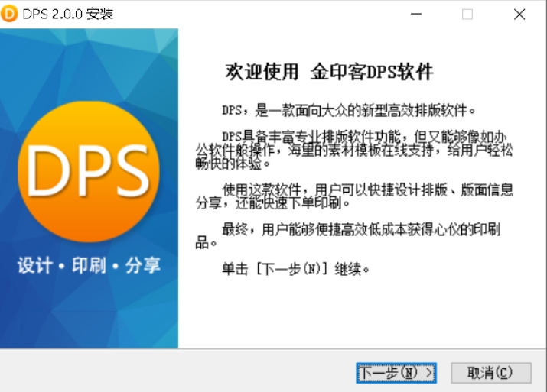Click the heading 欢迎使用 金印客DPS软件

click(329, 72)
